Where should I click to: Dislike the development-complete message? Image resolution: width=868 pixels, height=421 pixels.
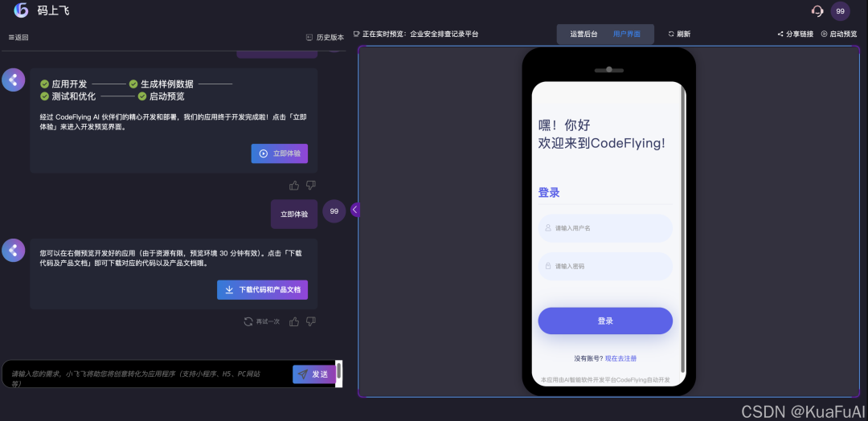pyautogui.click(x=310, y=186)
